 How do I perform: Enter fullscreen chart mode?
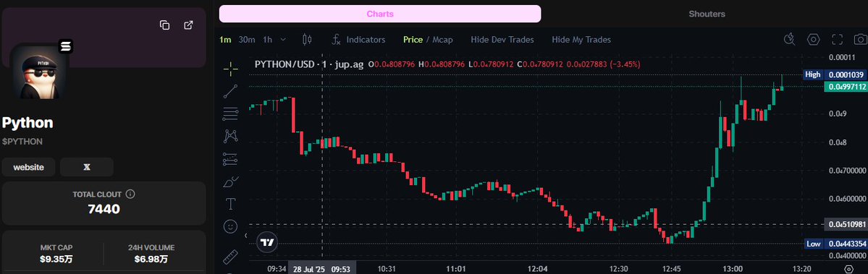coord(837,39)
